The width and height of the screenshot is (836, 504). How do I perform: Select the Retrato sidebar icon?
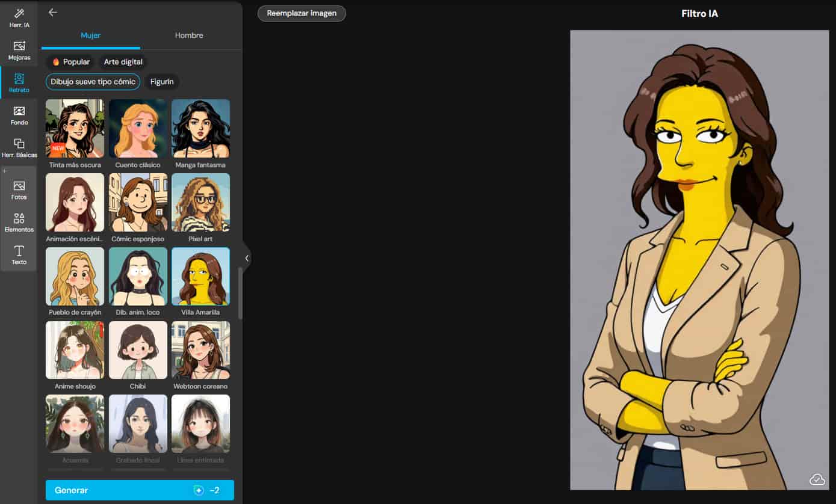(19, 83)
